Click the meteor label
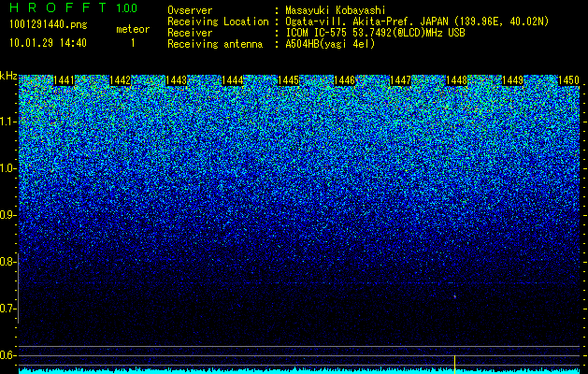588x374 pixels. [x=133, y=29]
